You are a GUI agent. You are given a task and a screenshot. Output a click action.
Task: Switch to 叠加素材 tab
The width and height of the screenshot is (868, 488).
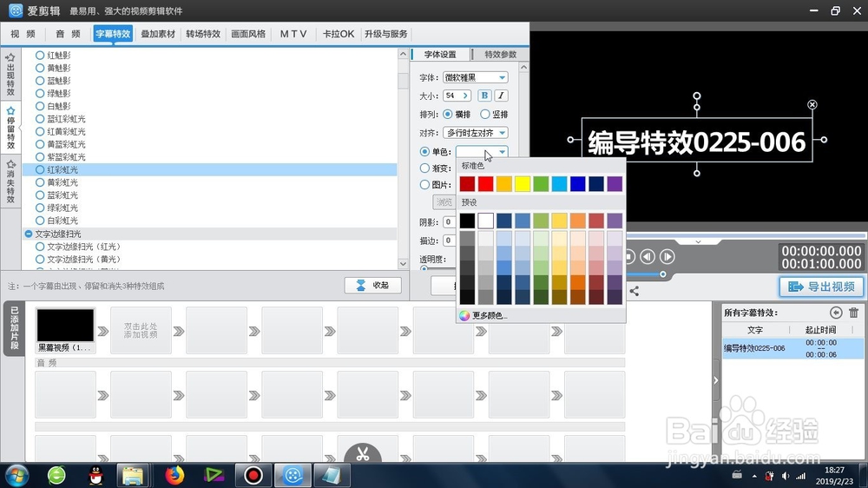tap(158, 34)
